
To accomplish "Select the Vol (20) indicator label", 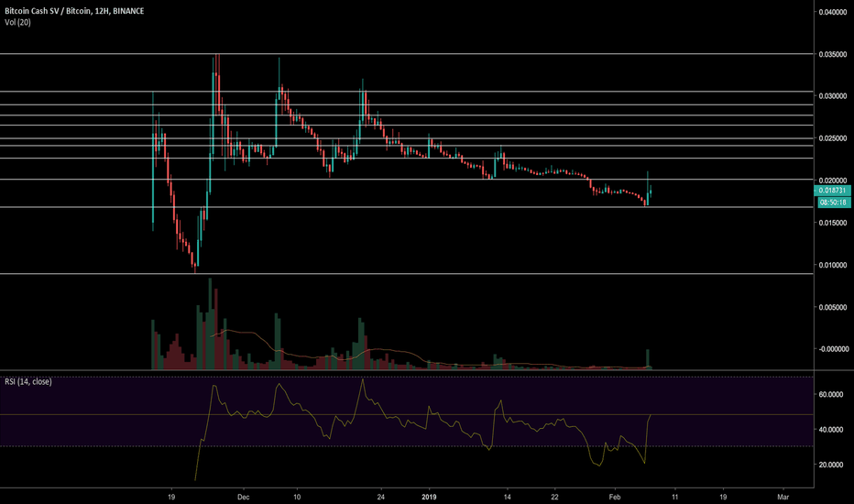I will pos(17,22).
